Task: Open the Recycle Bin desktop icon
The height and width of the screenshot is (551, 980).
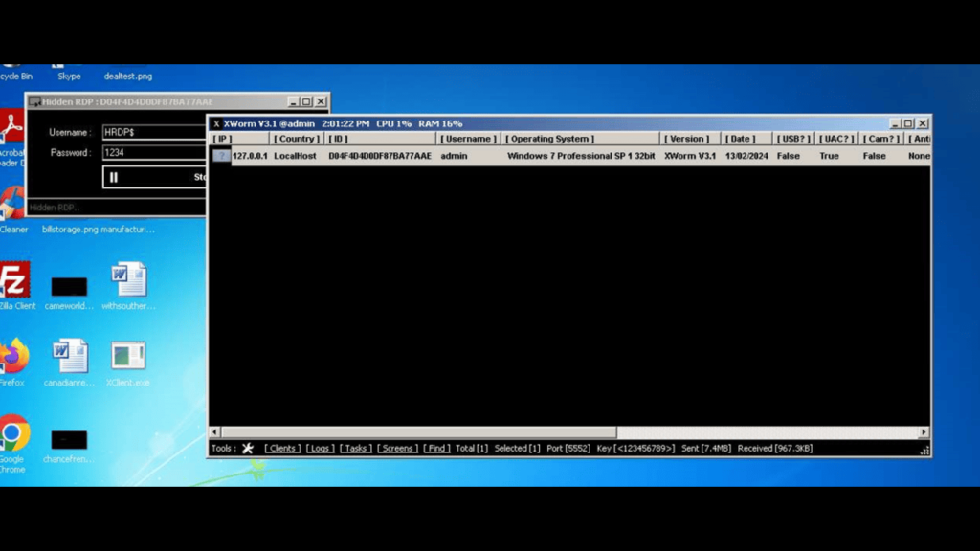Action: coord(15,73)
